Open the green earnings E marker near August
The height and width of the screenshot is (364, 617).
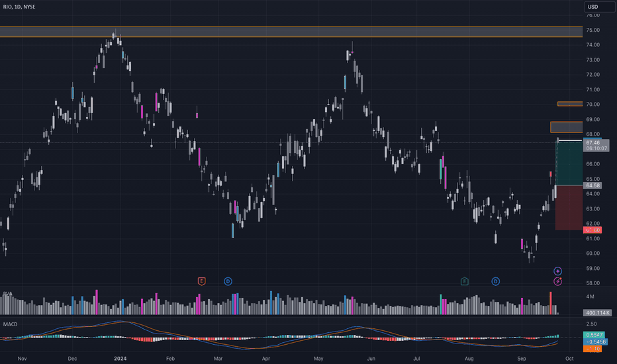point(464,281)
